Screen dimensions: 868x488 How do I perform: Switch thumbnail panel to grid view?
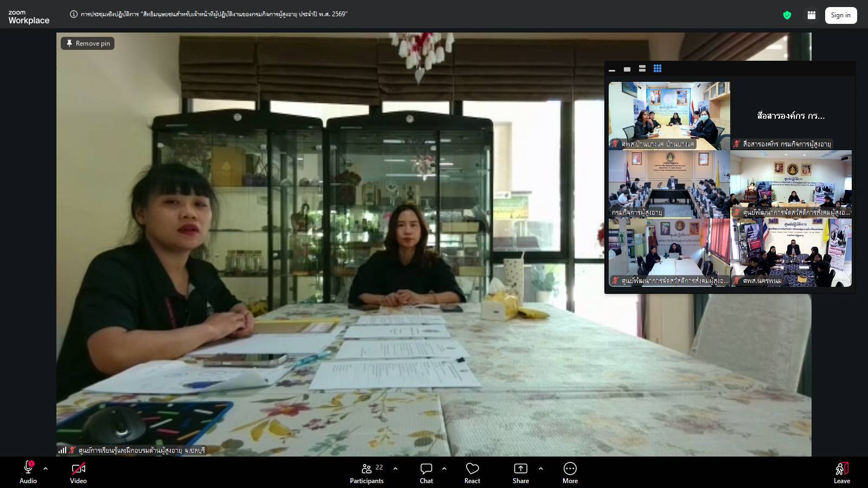[658, 69]
